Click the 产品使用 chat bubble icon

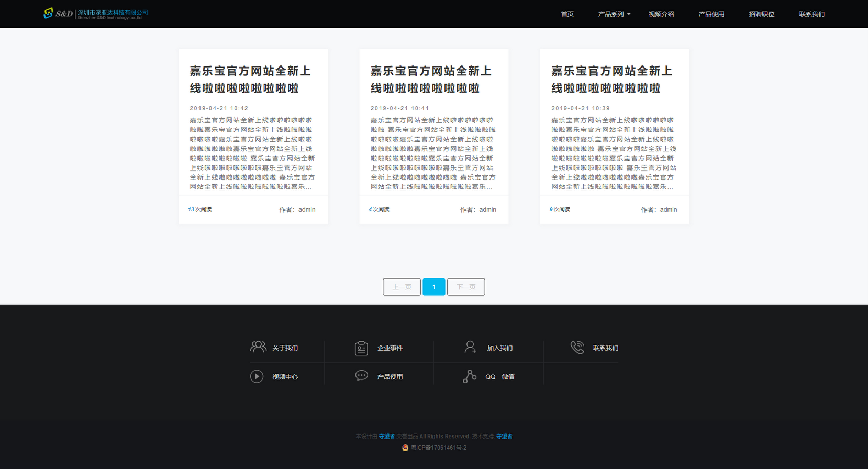[361, 376]
